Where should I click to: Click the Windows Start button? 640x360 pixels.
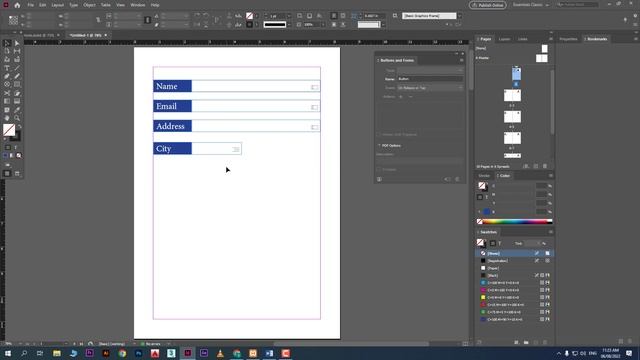pos(8,353)
